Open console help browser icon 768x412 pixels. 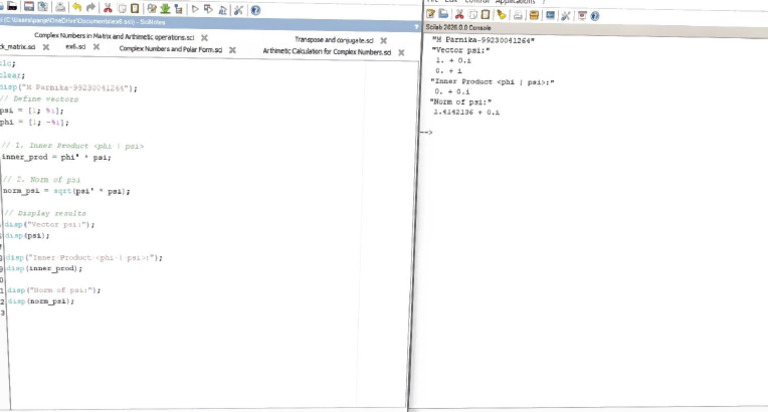pos(595,16)
